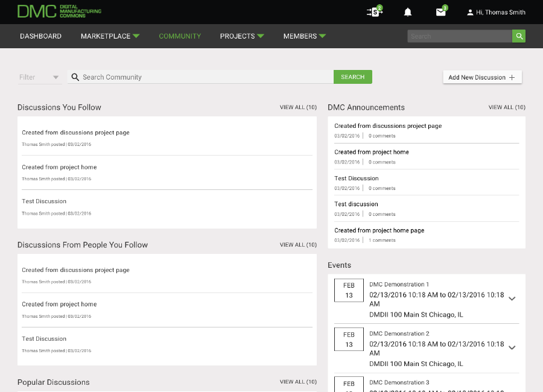Viewport: 543px width, 392px height.
Task: Expand the DMC Demonstration 1 event details
Action: click(512, 299)
